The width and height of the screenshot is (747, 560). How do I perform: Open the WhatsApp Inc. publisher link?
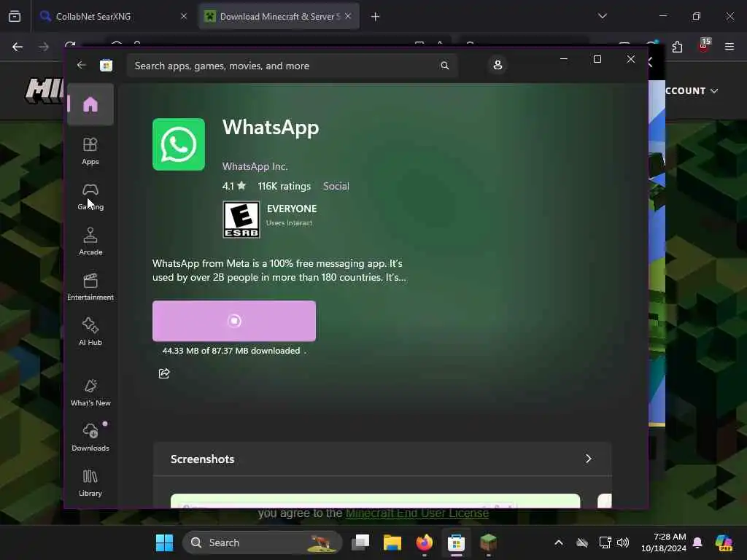255,166
